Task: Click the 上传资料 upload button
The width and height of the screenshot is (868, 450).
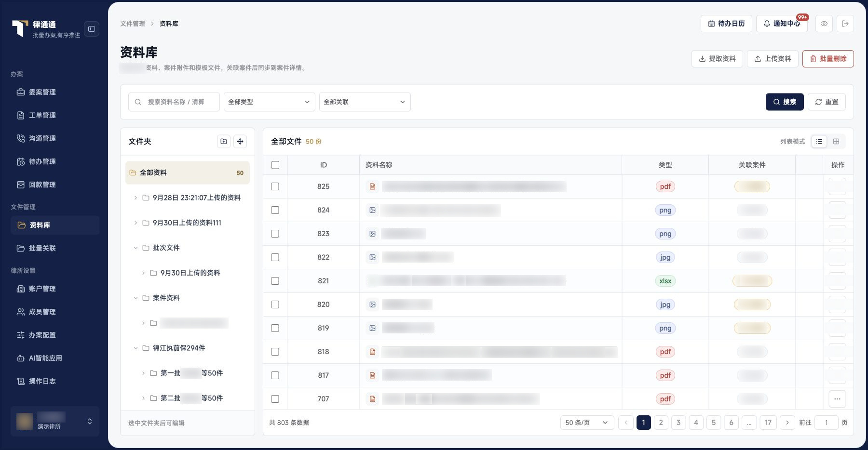Action: pos(773,59)
